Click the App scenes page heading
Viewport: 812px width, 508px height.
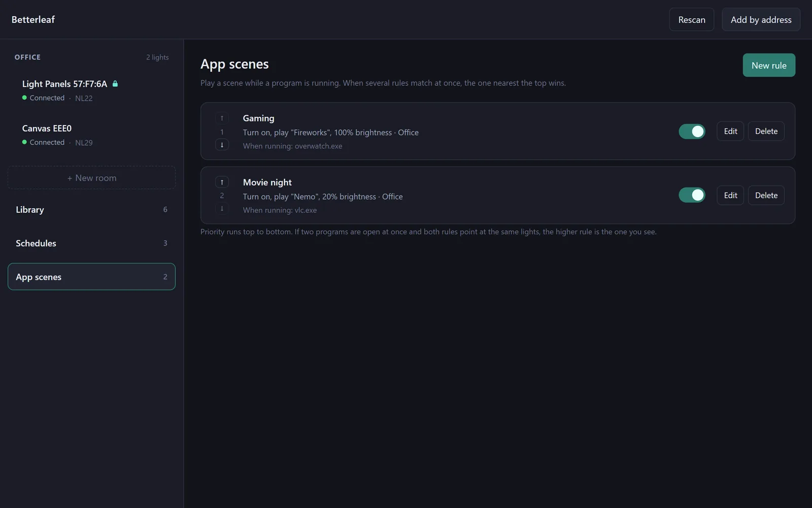click(234, 64)
